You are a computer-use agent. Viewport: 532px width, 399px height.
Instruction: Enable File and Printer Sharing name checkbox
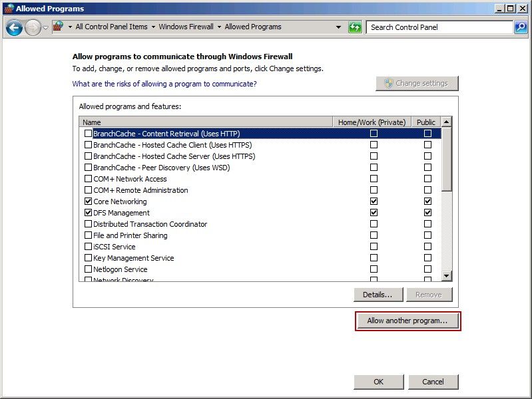[88, 235]
